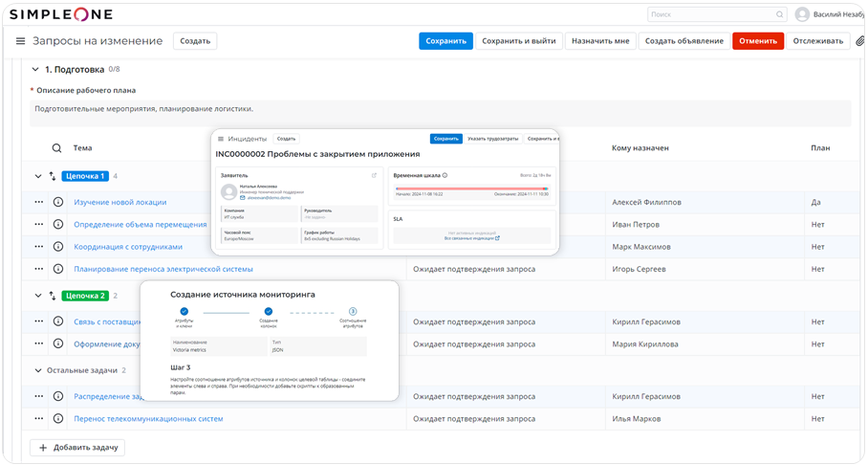Open info icon for Оформление документов row
The image size is (868, 465).
58,343
